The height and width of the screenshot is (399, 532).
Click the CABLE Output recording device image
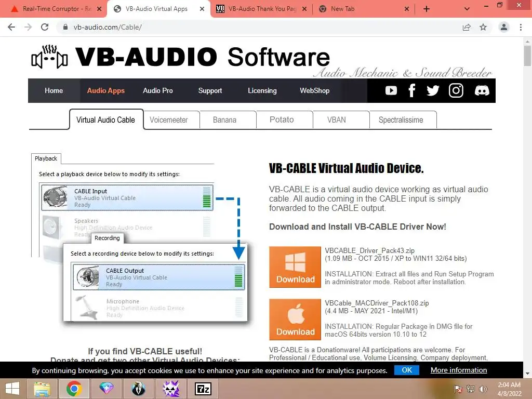point(87,277)
